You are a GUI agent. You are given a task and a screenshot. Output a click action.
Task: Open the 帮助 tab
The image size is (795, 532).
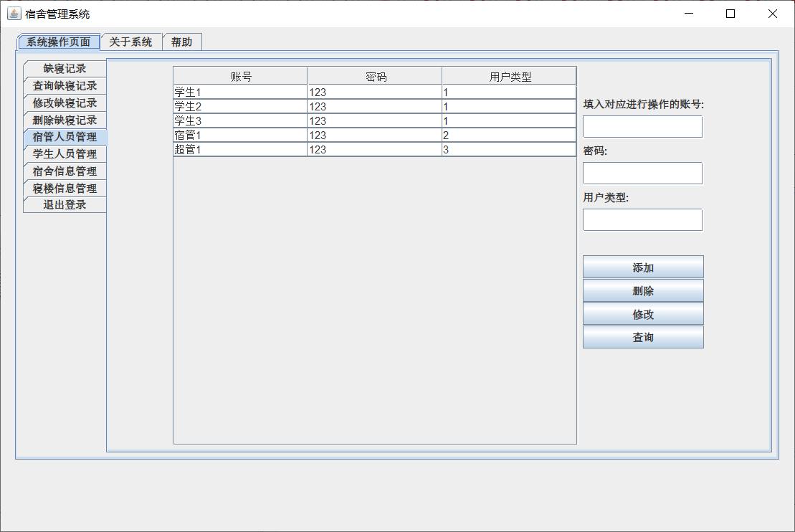(x=181, y=42)
